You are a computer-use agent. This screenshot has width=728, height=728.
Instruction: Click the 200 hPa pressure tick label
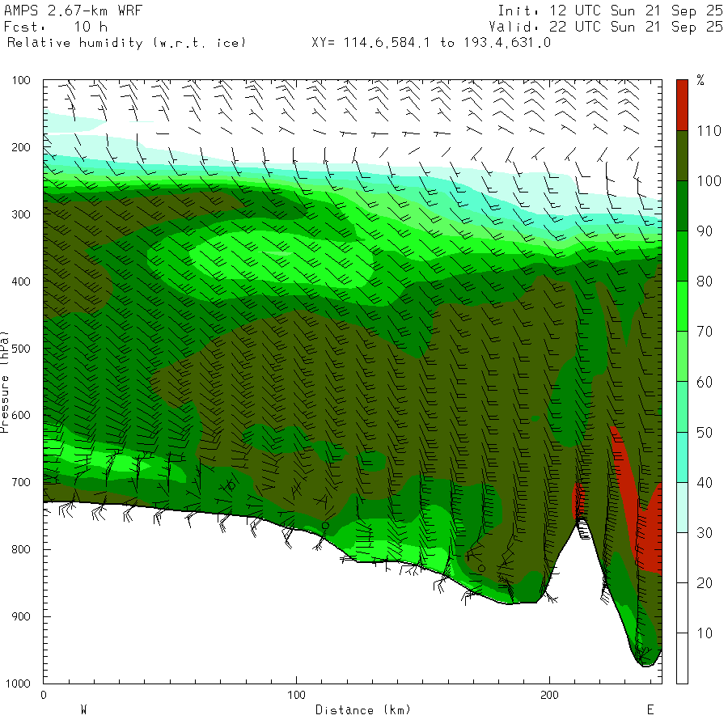21,147
